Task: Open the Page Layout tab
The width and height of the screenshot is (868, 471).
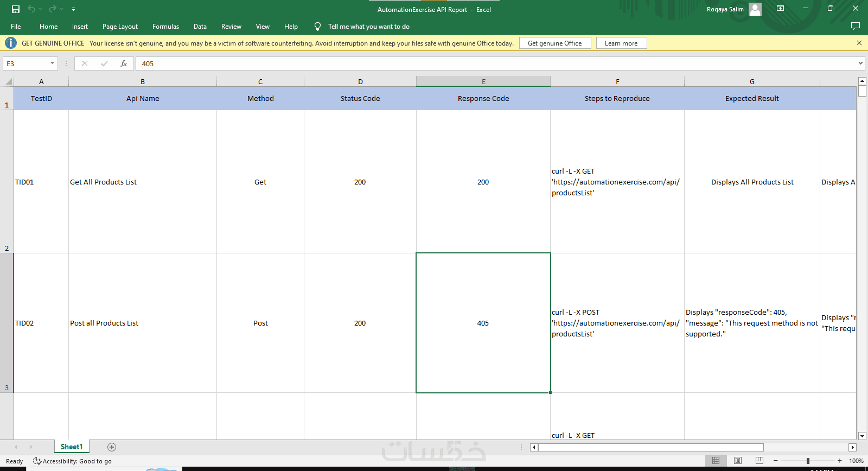Action: click(x=120, y=27)
